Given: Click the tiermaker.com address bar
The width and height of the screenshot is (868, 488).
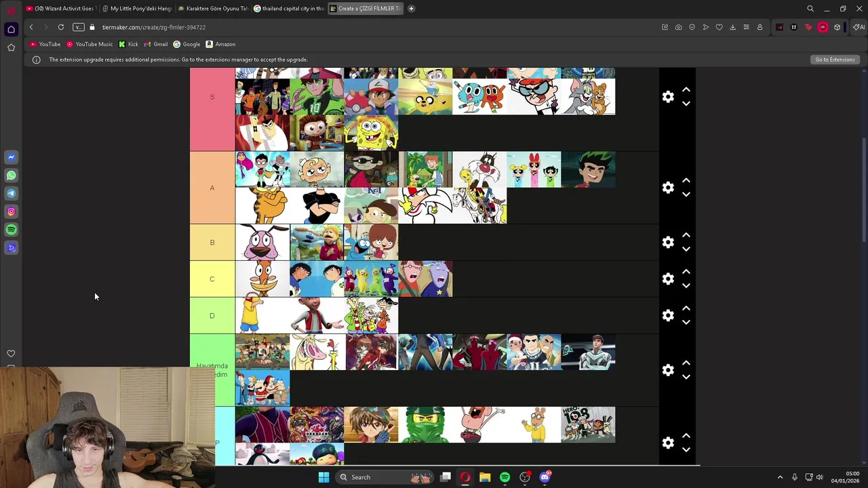Looking at the screenshot, I should [373, 27].
